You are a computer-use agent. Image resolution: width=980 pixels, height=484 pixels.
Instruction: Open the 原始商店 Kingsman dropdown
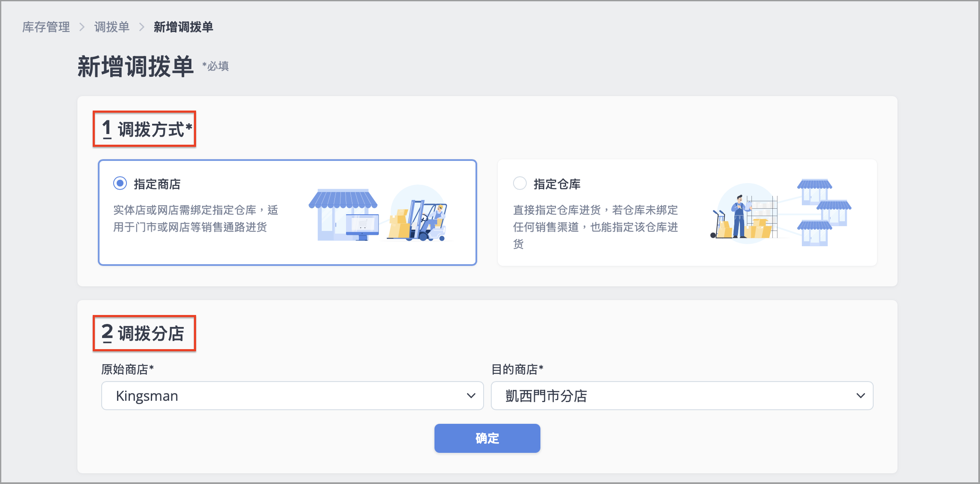[x=292, y=396]
